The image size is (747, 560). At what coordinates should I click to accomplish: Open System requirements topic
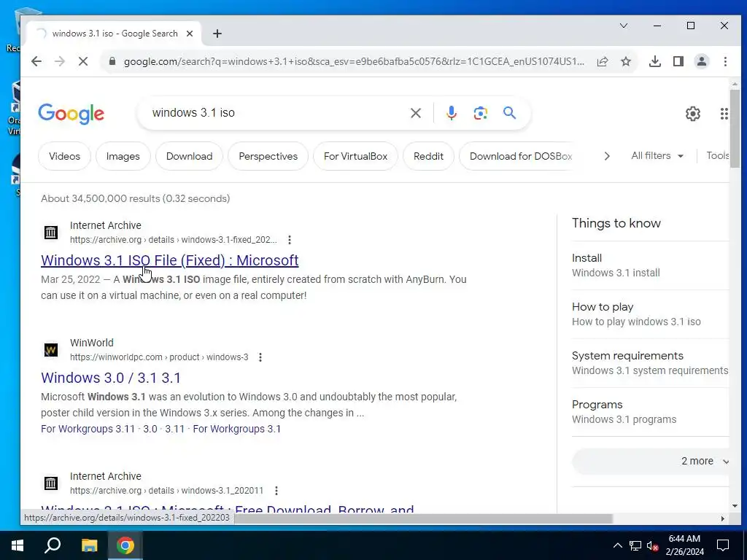point(650,363)
